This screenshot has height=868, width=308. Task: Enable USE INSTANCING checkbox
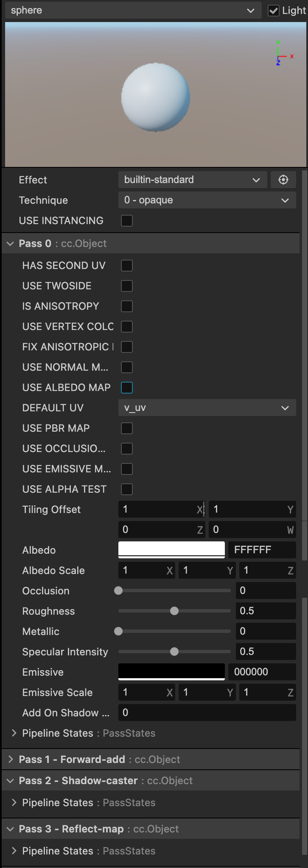click(x=127, y=221)
